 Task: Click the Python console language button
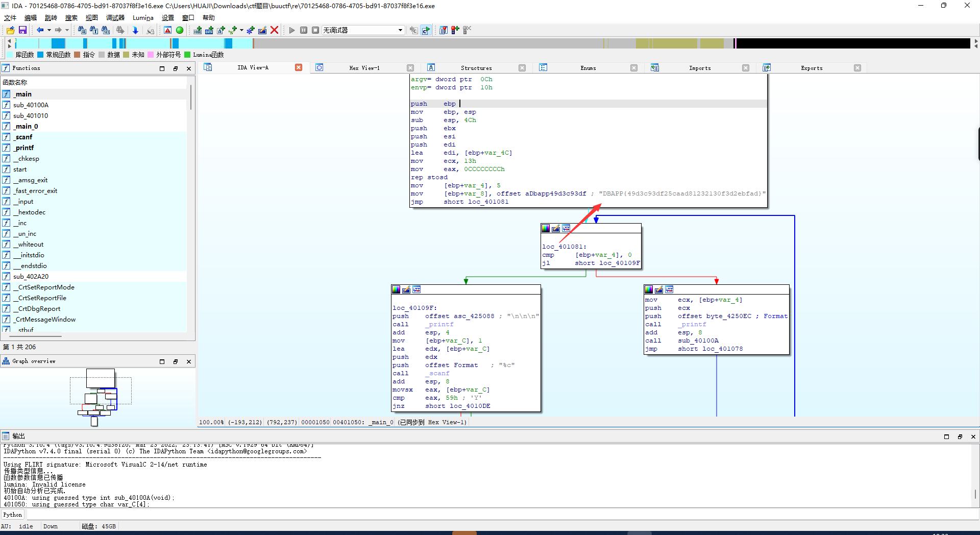pos(13,515)
